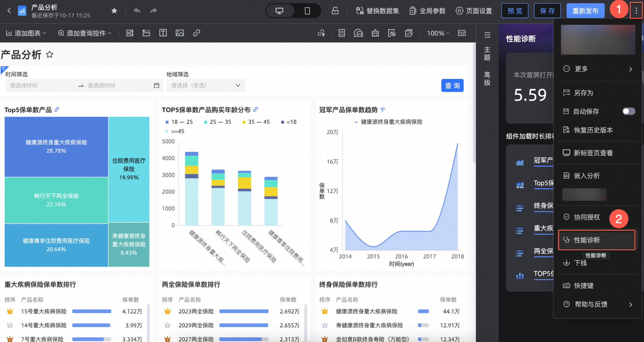The width and height of the screenshot is (644, 342).
Task: Select 畅行天下两全保险 treemap block
Action: [56, 200]
